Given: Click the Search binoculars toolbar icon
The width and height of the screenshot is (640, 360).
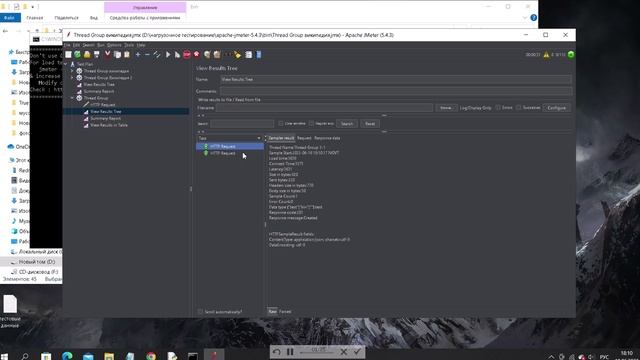Looking at the screenshot, I should [x=228, y=55].
